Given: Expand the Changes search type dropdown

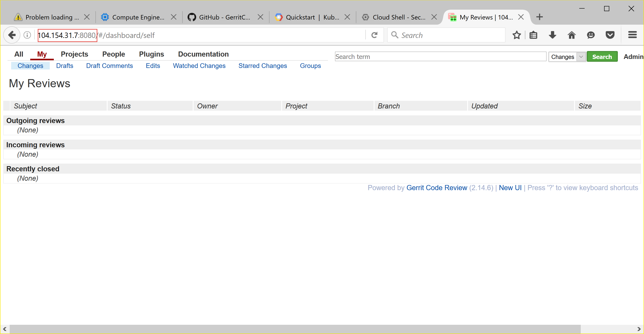Looking at the screenshot, I should point(567,57).
